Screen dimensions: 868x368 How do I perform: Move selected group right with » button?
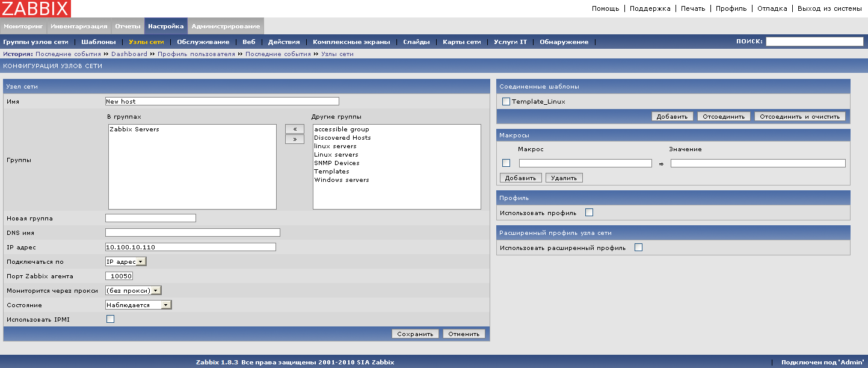point(295,140)
